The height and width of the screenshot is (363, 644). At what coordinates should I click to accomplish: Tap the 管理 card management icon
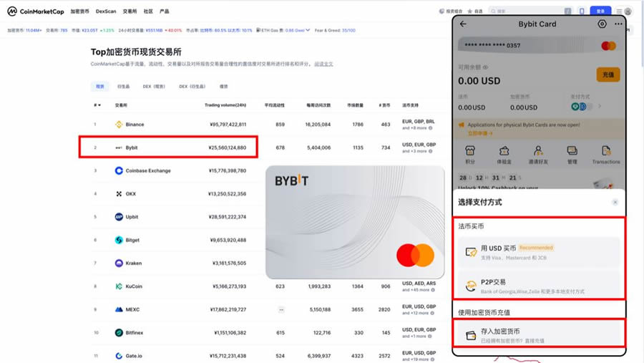[x=572, y=151]
